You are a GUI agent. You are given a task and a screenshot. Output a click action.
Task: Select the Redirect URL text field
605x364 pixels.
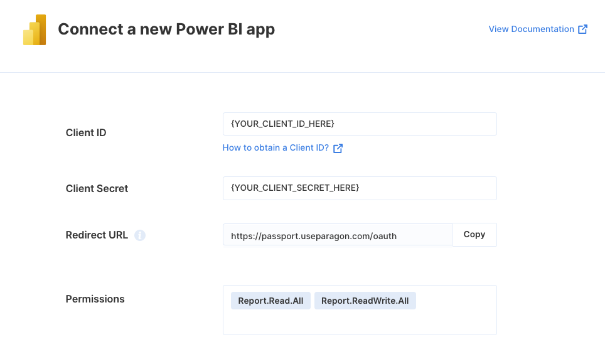pos(337,235)
